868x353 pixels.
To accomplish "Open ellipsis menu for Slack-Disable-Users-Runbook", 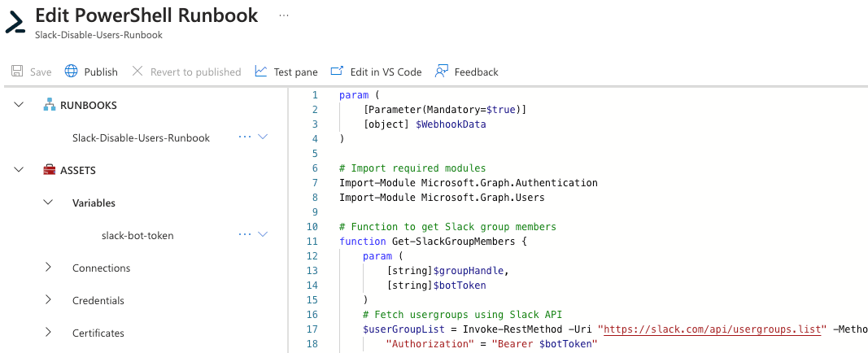I will coord(245,137).
